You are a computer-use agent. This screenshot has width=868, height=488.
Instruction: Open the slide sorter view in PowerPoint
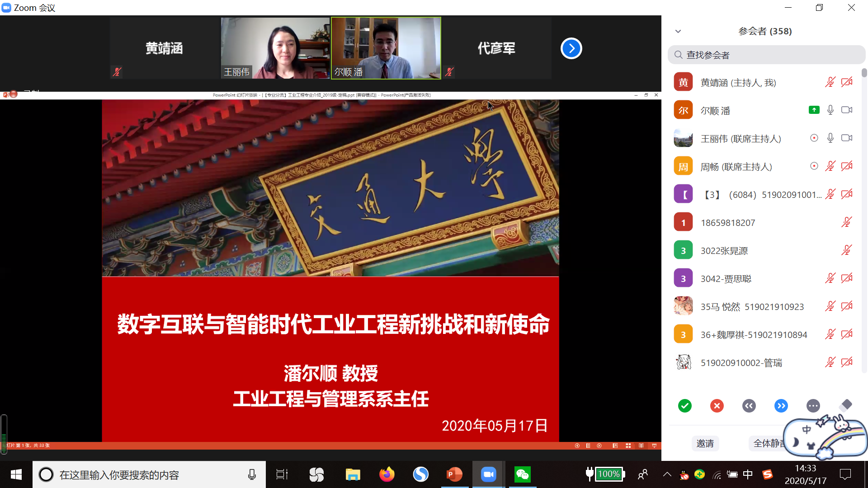628,446
